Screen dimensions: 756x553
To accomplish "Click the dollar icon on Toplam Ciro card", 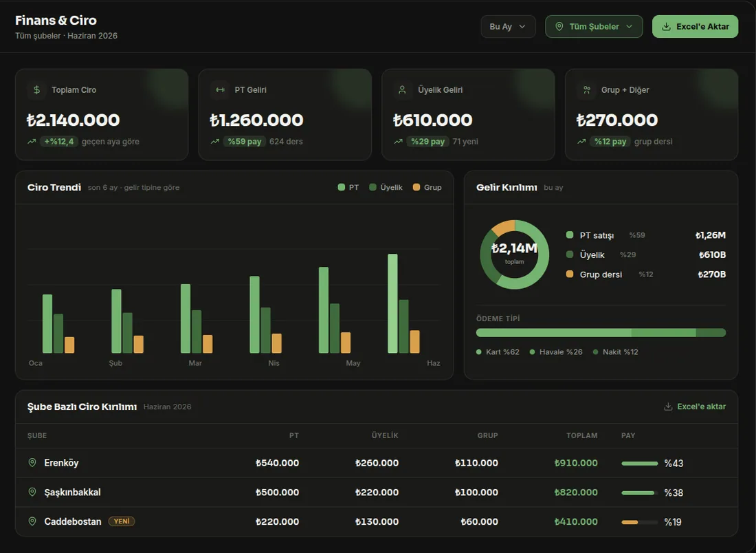I will click(36, 89).
